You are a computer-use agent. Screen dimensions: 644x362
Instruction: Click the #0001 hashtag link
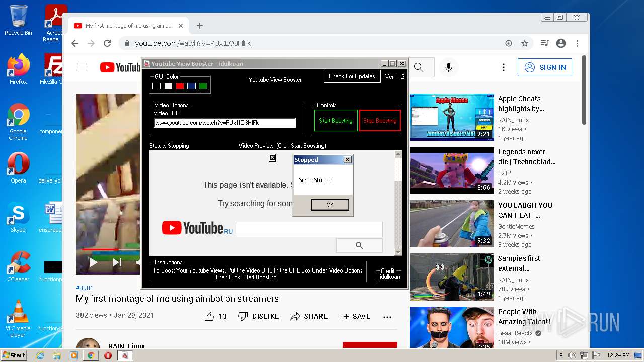(85, 288)
